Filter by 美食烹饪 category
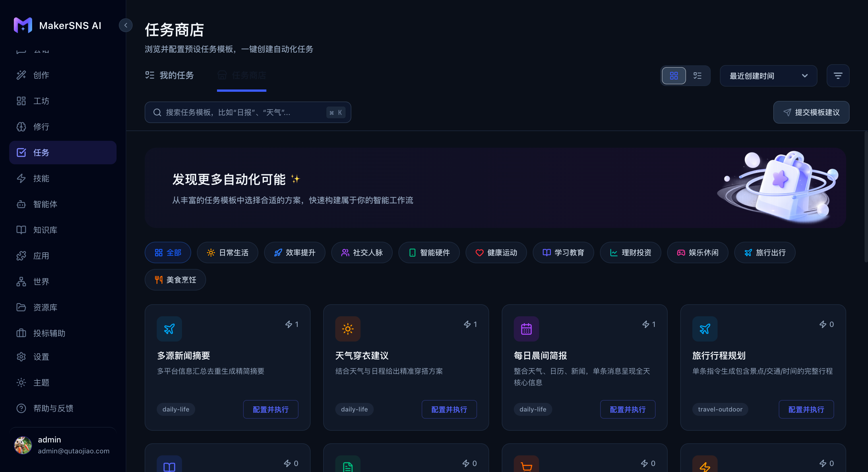Viewport: 868px width, 472px height. click(x=175, y=280)
